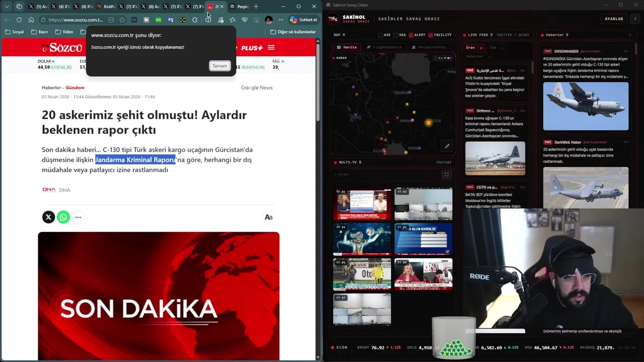The width and height of the screenshot is (644, 362).
Task: Open the Basın bookmarks folder
Action: (x=40, y=32)
